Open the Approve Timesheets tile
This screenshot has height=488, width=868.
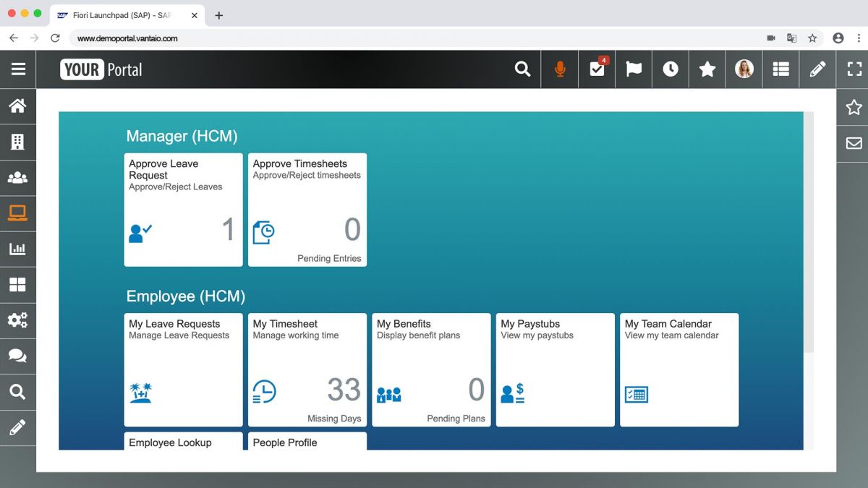click(x=307, y=210)
